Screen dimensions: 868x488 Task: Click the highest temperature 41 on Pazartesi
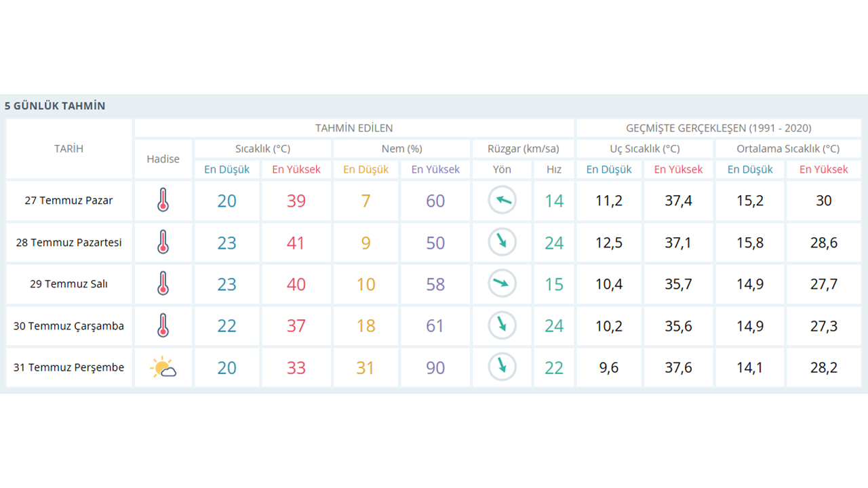tap(296, 243)
